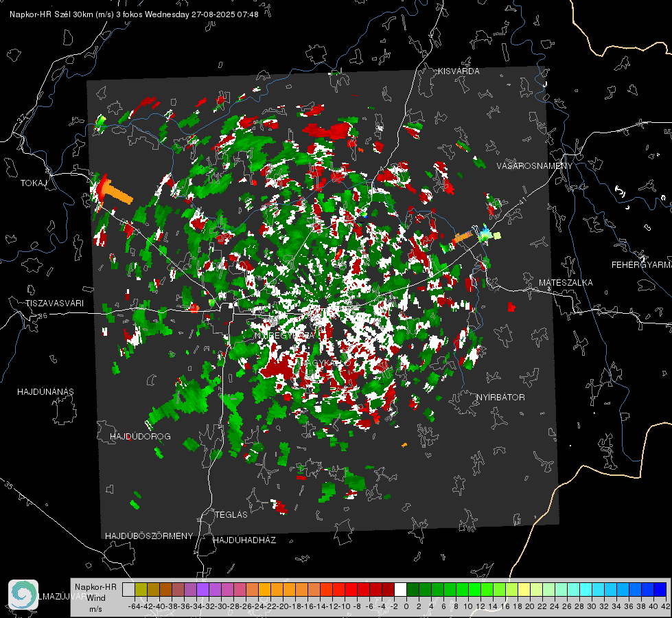Pick the white zero-velocity legend swatch

pos(400,590)
